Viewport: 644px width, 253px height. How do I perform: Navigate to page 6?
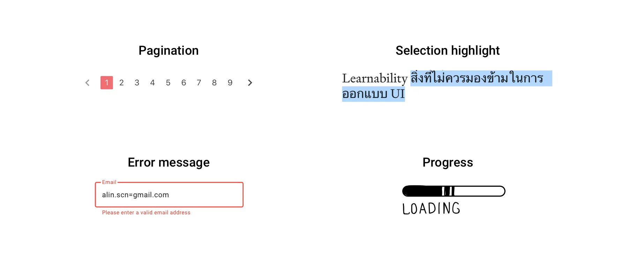tap(184, 83)
